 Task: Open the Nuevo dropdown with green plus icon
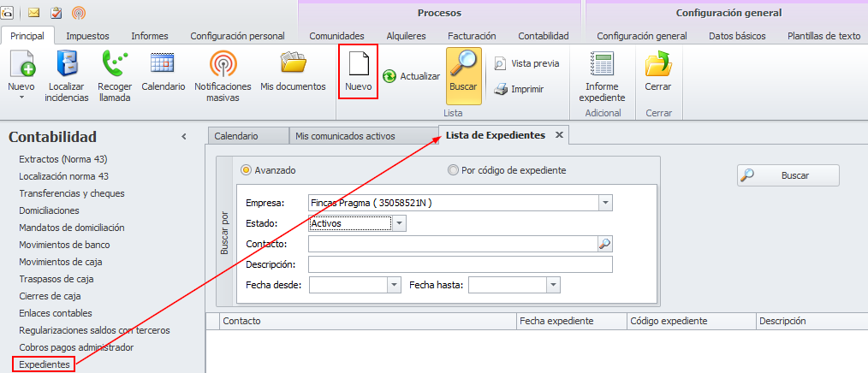pos(21,76)
